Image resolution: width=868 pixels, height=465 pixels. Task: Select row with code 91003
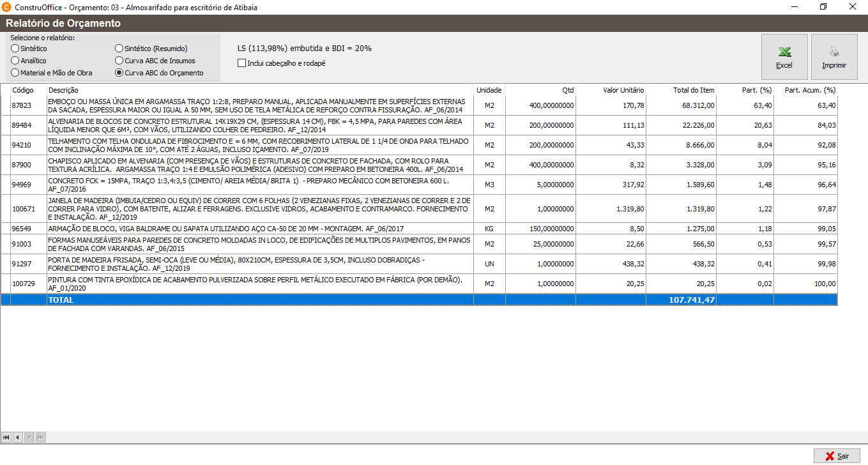pos(419,244)
